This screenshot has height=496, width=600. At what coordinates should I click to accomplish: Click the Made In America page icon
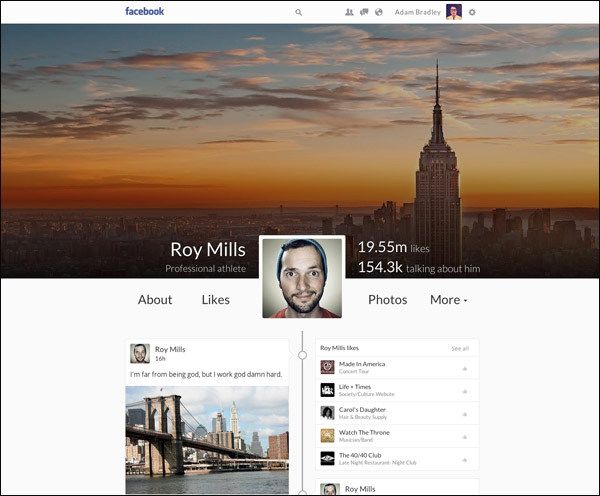327,367
